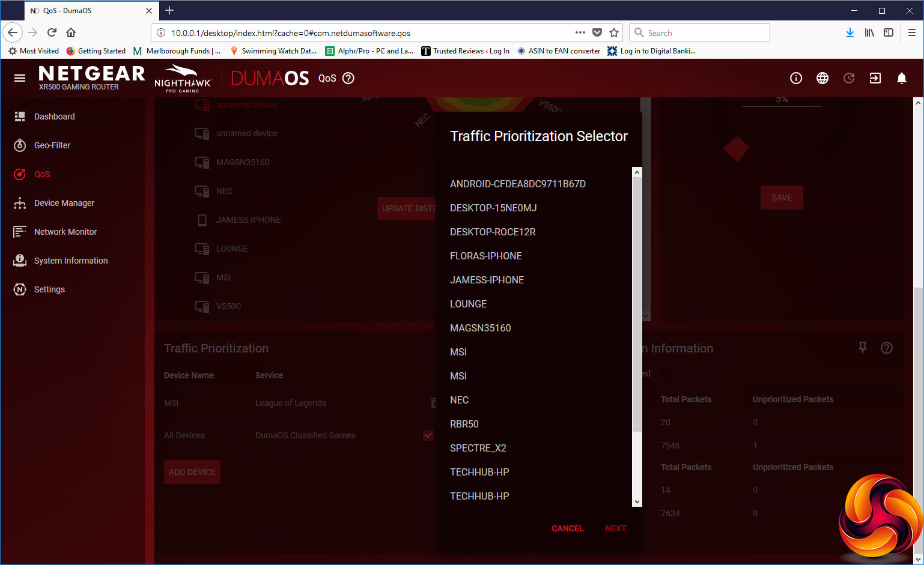This screenshot has width=924, height=565.
Task: Select the QoS - DumaOS browser tab
Action: [91, 11]
